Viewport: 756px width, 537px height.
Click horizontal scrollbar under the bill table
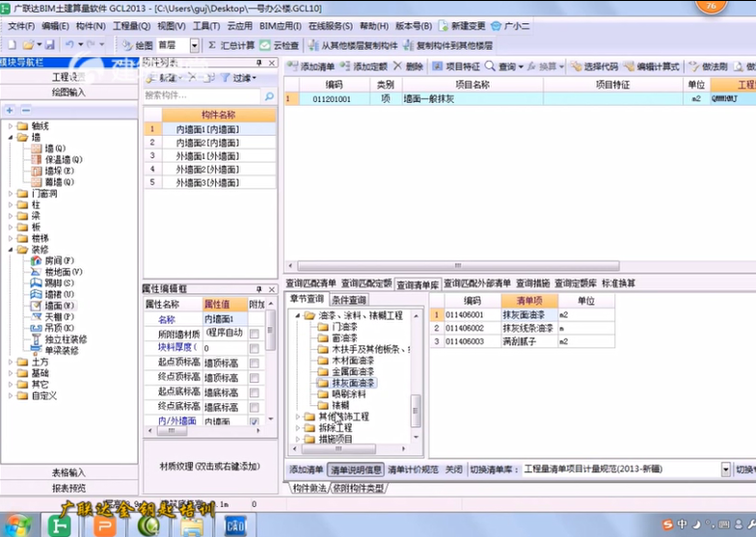tap(458, 266)
